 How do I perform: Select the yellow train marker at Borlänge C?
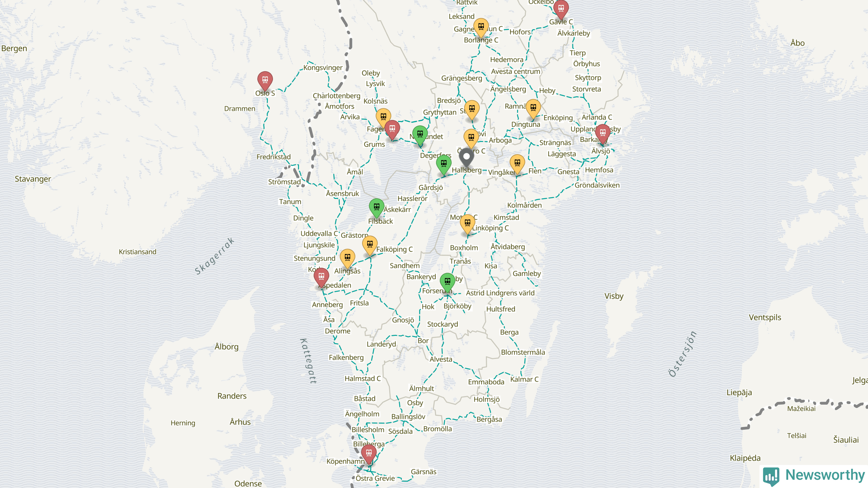pos(481,27)
